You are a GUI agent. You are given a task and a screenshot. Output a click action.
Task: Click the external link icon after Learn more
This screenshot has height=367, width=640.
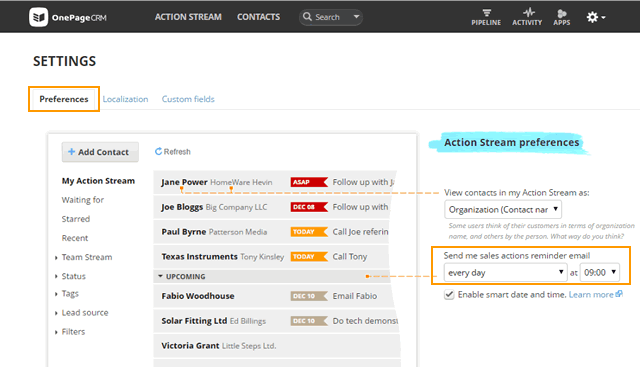[619, 294]
